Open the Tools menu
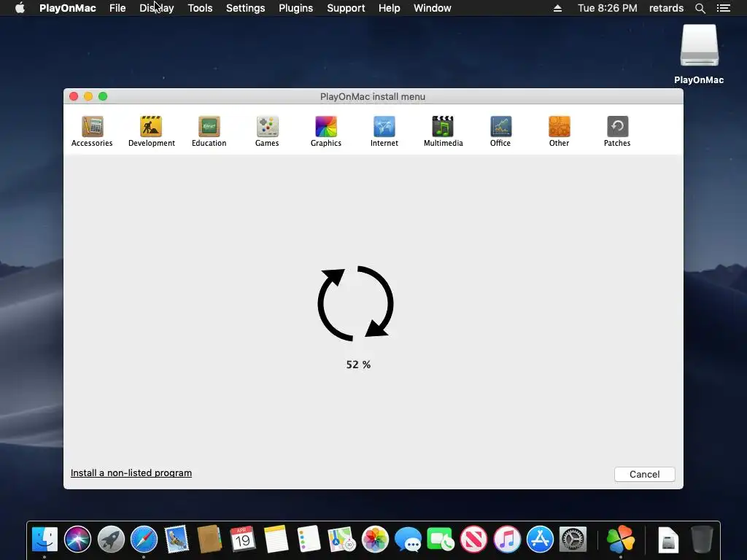The width and height of the screenshot is (747, 560). (x=200, y=8)
